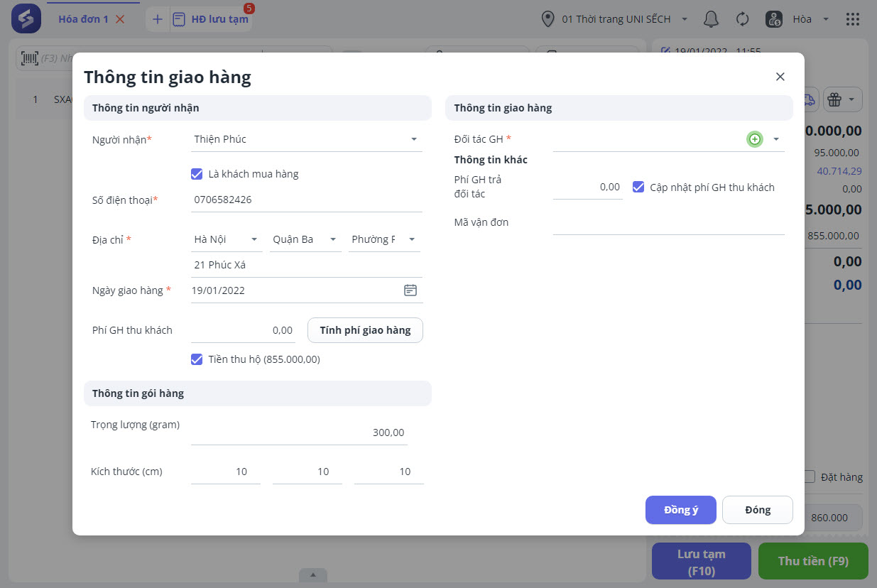Toggle the 'Tiền thu hộ' checkbox
Image resolution: width=877 pixels, height=588 pixels.
(197, 359)
